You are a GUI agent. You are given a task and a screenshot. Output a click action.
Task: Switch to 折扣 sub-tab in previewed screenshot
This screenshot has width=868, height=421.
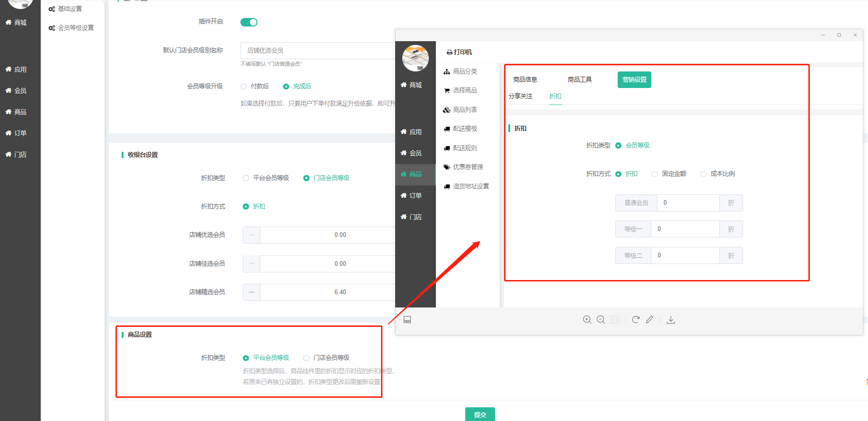[x=556, y=96]
